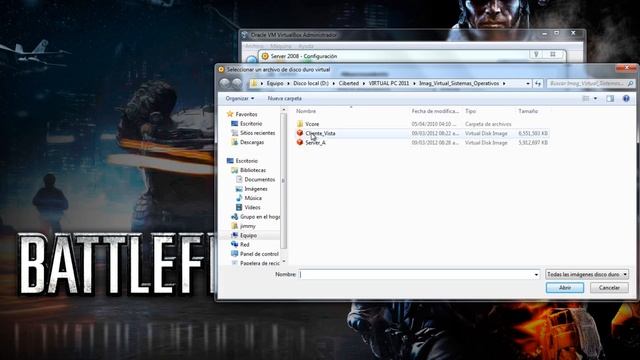Image resolution: width=640 pixels, height=360 pixels.
Task: Go to Equipo in breadcrumb
Action: (275, 83)
